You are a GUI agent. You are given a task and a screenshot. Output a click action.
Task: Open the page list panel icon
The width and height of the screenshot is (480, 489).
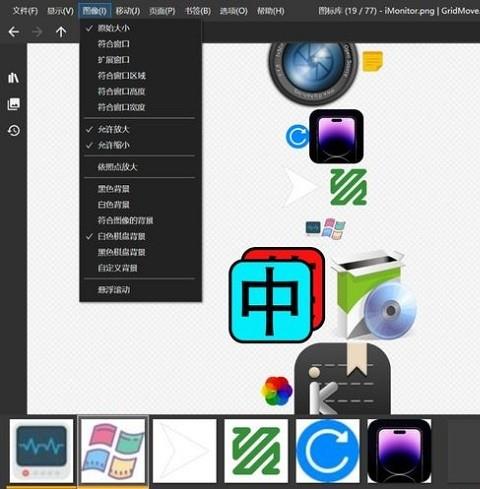14,104
